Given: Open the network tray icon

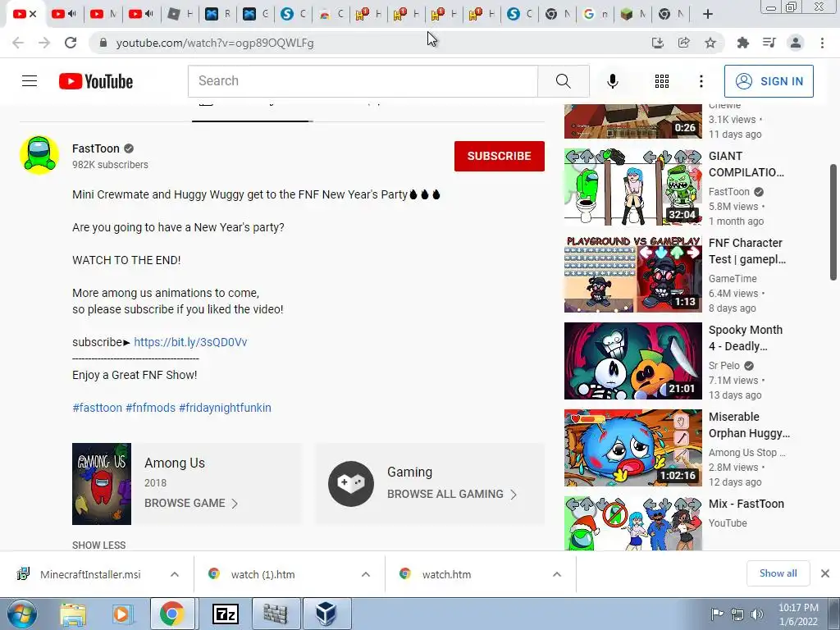Looking at the screenshot, I should (737, 614).
